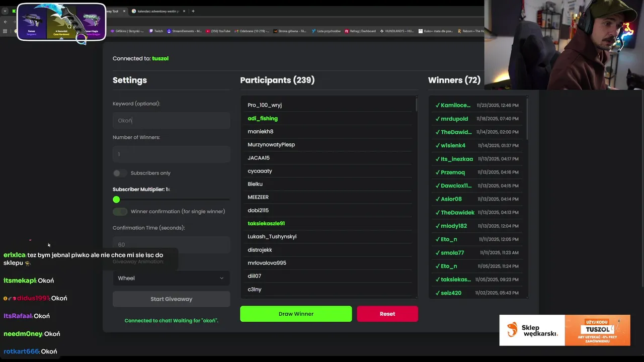Select participant MurzynowatyPlesp
This screenshot has width=644, height=362.
click(x=271, y=144)
